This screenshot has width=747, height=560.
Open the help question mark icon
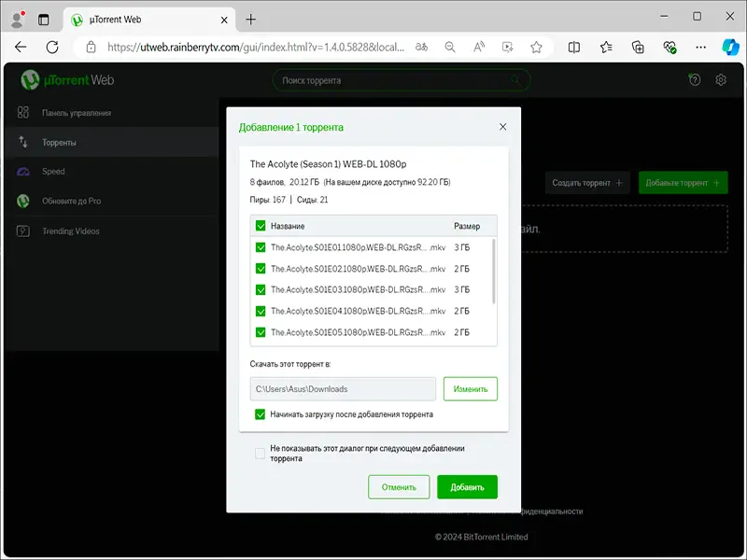[x=695, y=79]
